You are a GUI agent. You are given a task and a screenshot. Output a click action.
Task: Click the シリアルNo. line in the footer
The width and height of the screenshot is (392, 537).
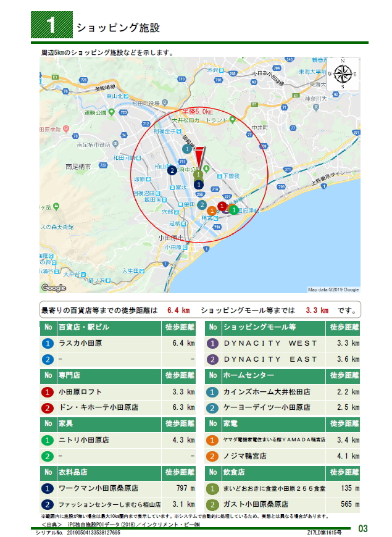point(78,533)
